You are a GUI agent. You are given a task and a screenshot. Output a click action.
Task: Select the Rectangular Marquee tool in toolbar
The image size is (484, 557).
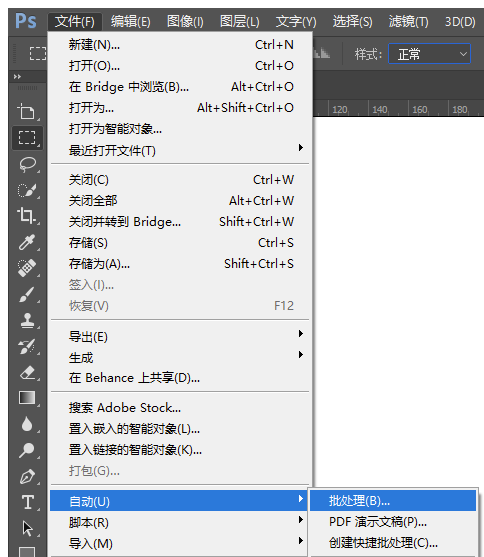tap(27, 137)
